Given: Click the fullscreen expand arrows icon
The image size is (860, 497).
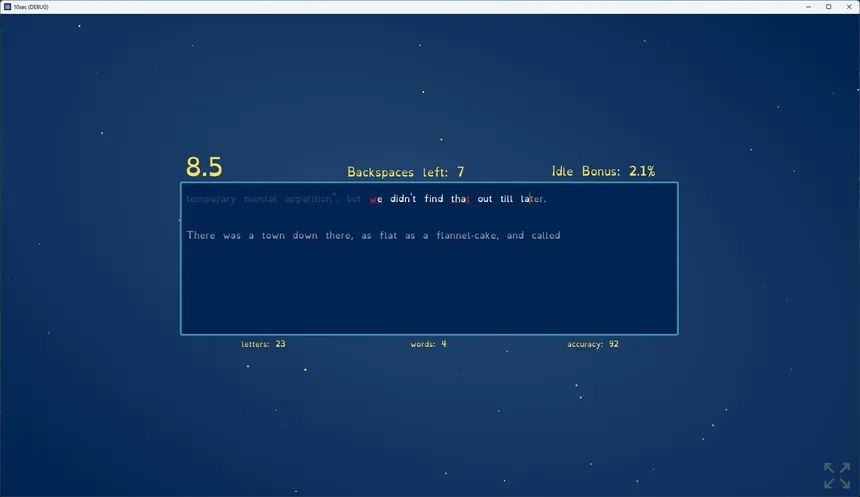Looking at the screenshot, I should point(837,475).
